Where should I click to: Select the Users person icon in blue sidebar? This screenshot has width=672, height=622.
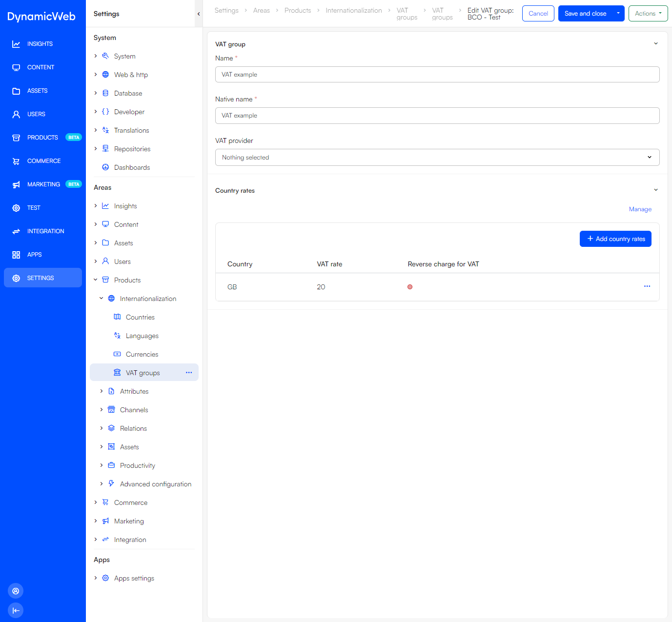tap(16, 114)
